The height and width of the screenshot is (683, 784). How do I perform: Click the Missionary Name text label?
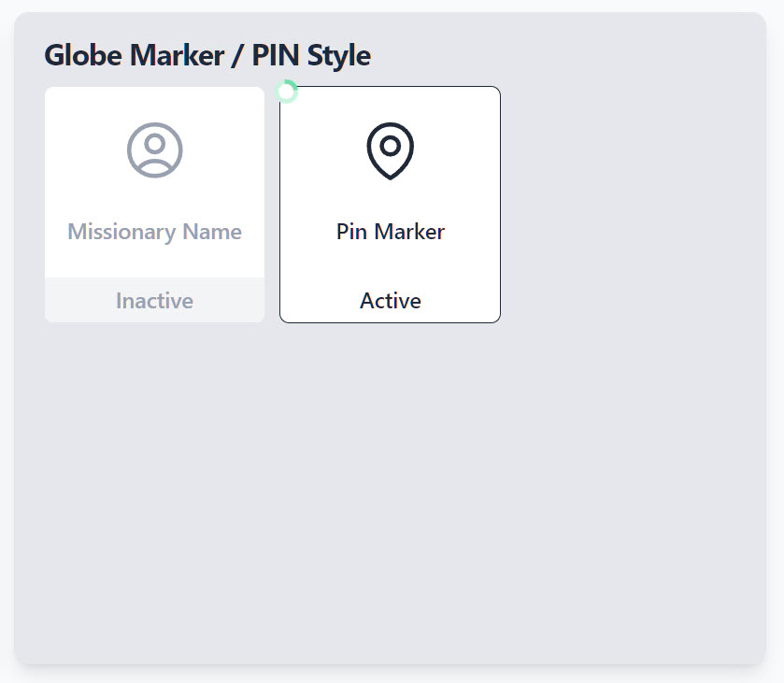[155, 232]
